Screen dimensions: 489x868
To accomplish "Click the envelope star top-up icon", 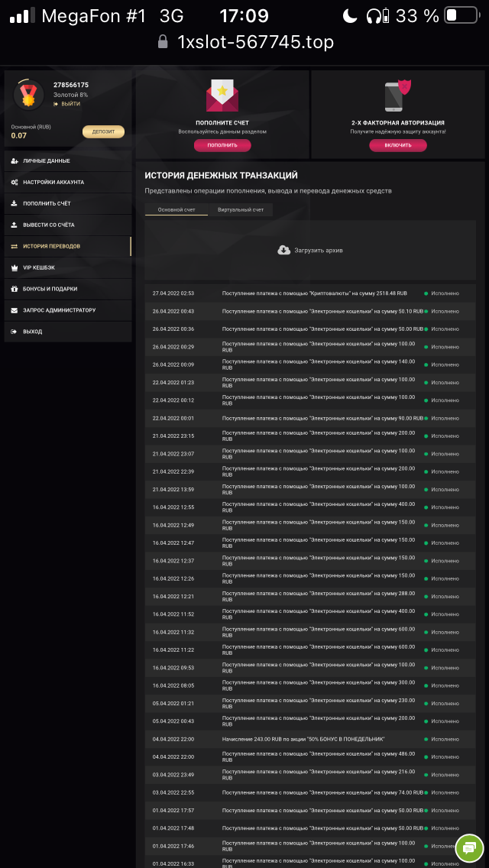I will pos(222,96).
